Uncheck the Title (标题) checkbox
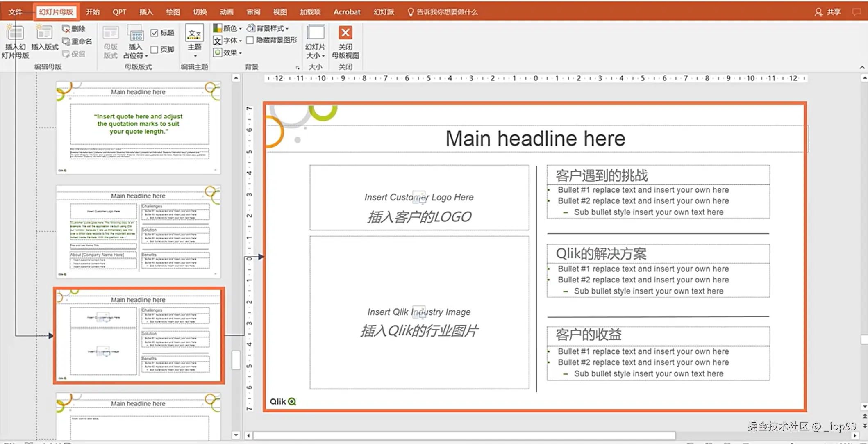The width and height of the screenshot is (868, 444). click(155, 33)
